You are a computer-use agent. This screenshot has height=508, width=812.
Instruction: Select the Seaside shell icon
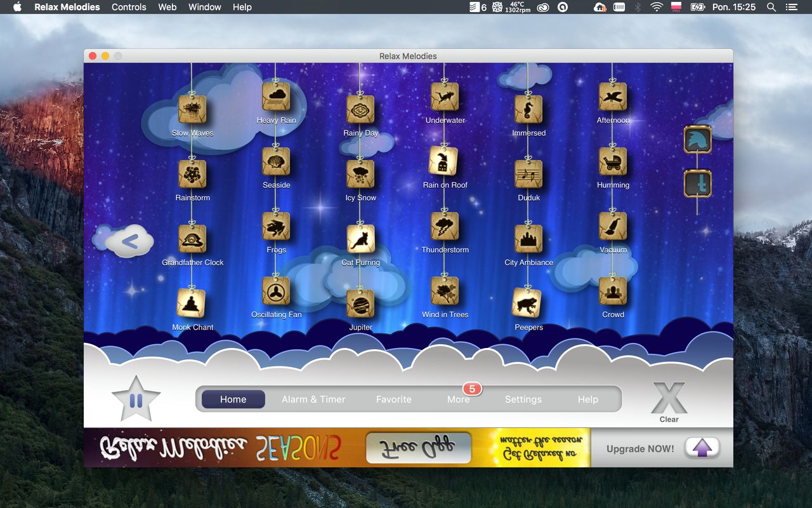click(276, 161)
